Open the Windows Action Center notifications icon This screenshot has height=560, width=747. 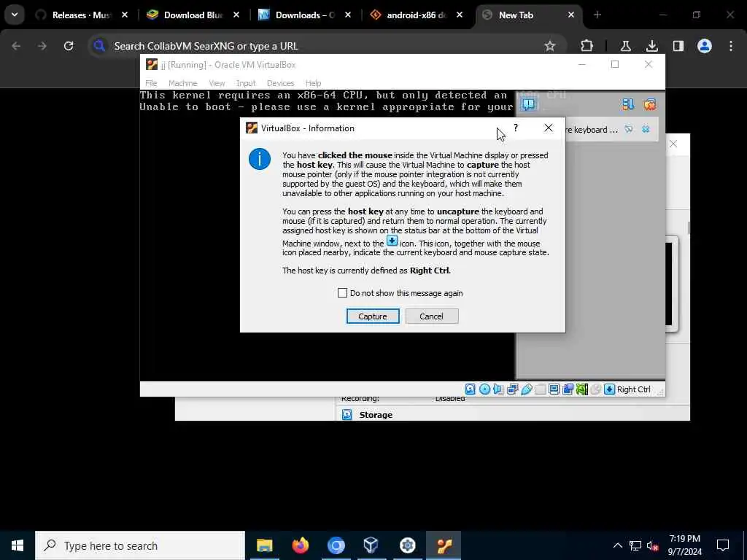(723, 545)
